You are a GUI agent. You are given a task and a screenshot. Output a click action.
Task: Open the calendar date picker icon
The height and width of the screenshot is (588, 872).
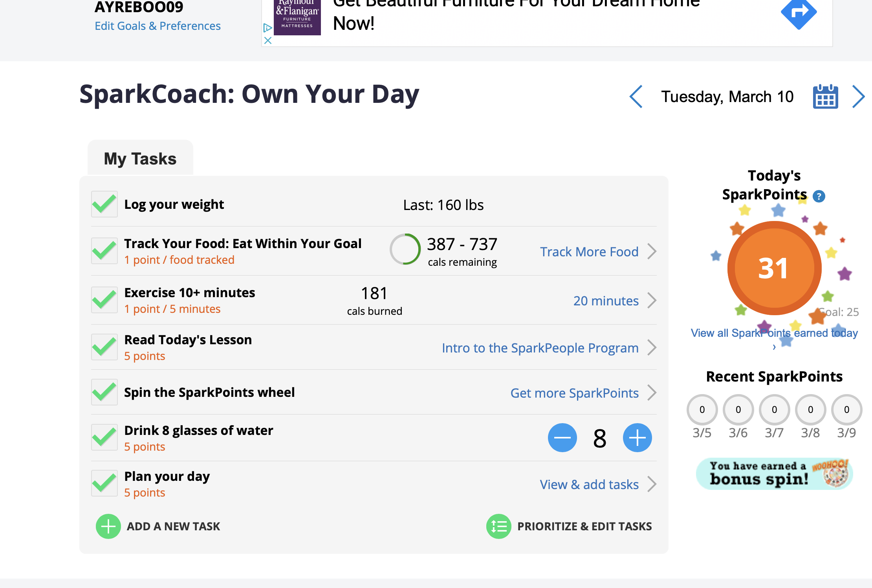tap(825, 97)
